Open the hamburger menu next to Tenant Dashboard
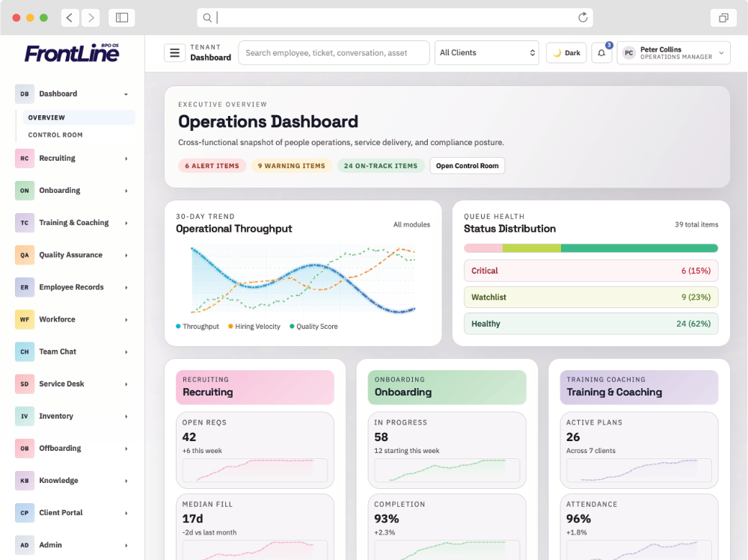This screenshot has height=560, width=748. (x=174, y=52)
